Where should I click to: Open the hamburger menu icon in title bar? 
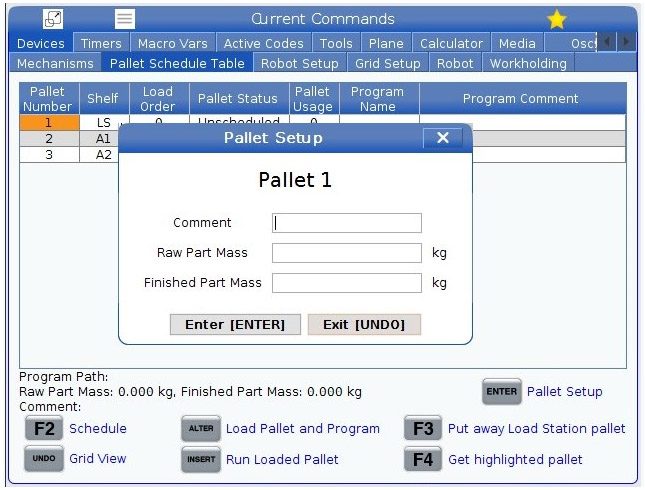[125, 19]
